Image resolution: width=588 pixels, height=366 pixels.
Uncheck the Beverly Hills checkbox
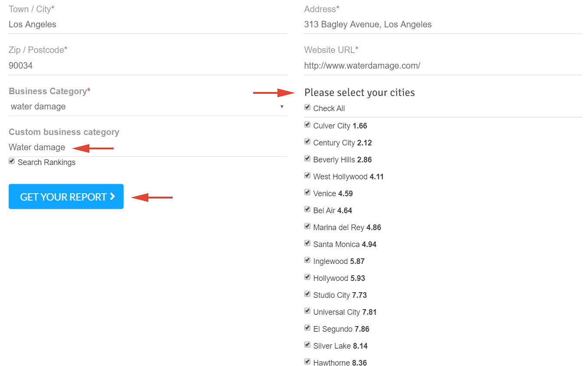pyautogui.click(x=307, y=158)
